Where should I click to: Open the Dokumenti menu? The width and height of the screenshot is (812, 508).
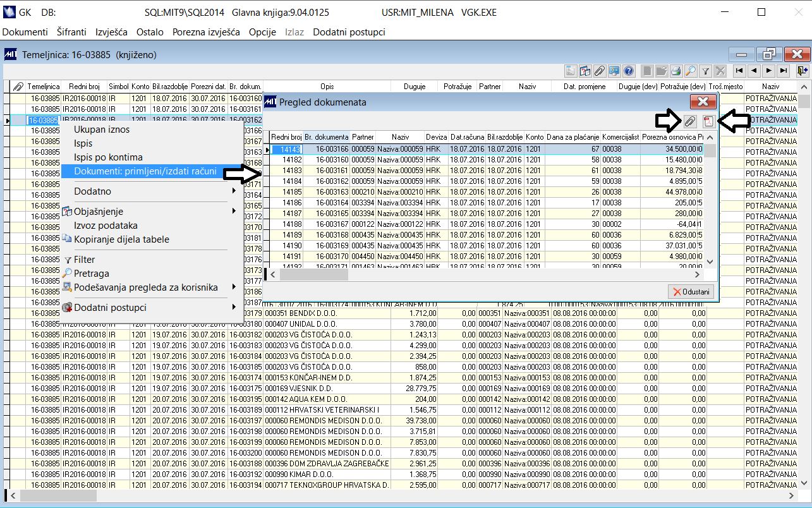25,32
